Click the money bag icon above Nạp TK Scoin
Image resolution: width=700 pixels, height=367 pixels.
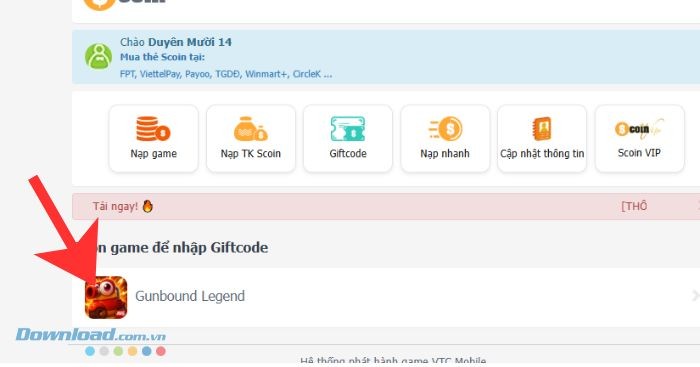point(251,129)
